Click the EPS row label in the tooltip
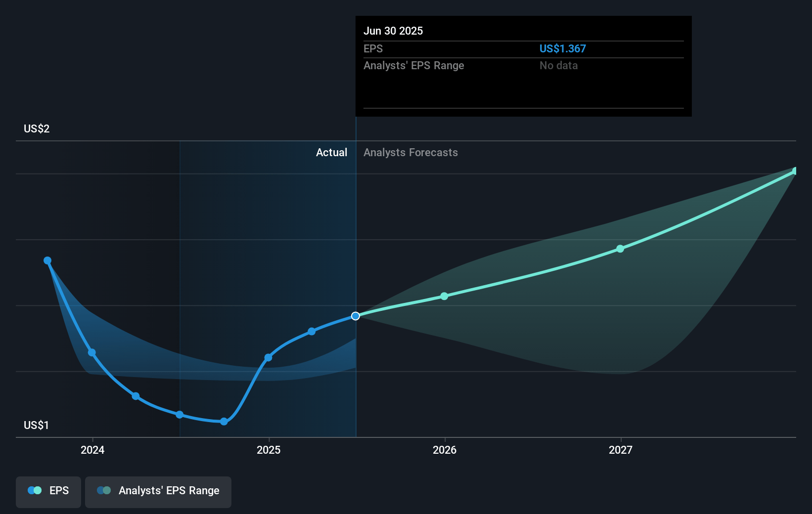The width and height of the screenshot is (812, 514). click(373, 48)
